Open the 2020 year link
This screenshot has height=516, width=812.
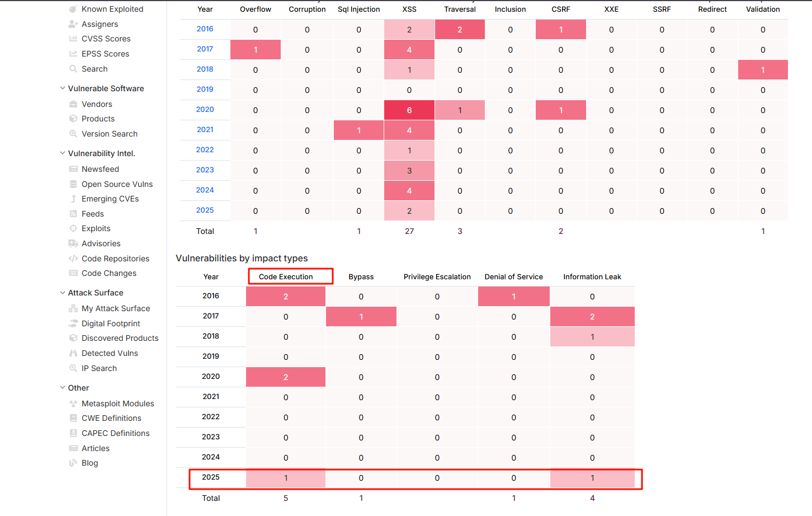[x=205, y=110]
